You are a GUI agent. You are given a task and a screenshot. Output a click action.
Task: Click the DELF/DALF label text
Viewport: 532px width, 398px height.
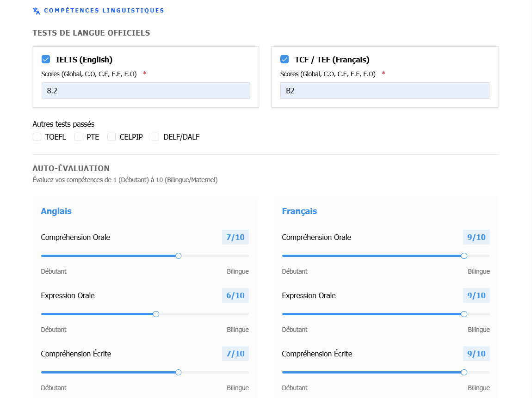(x=181, y=137)
